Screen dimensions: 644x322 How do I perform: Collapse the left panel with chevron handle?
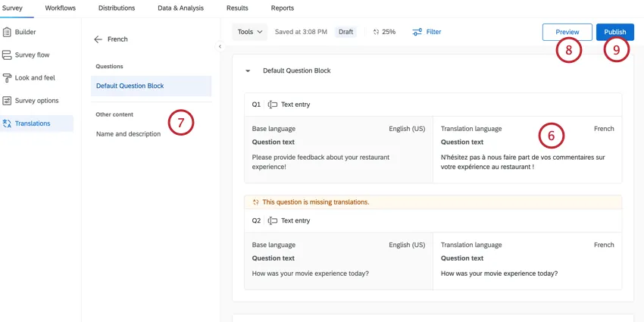coord(220,47)
